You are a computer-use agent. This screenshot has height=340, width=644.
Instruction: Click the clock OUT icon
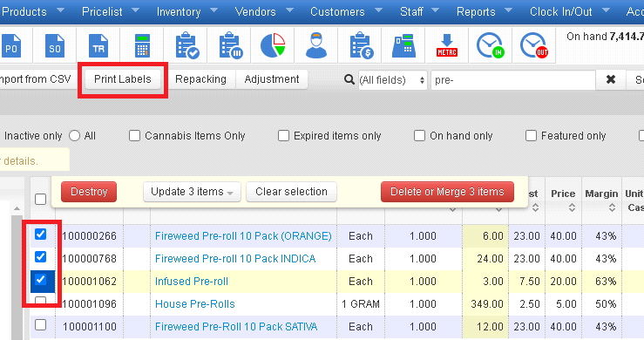click(x=533, y=45)
